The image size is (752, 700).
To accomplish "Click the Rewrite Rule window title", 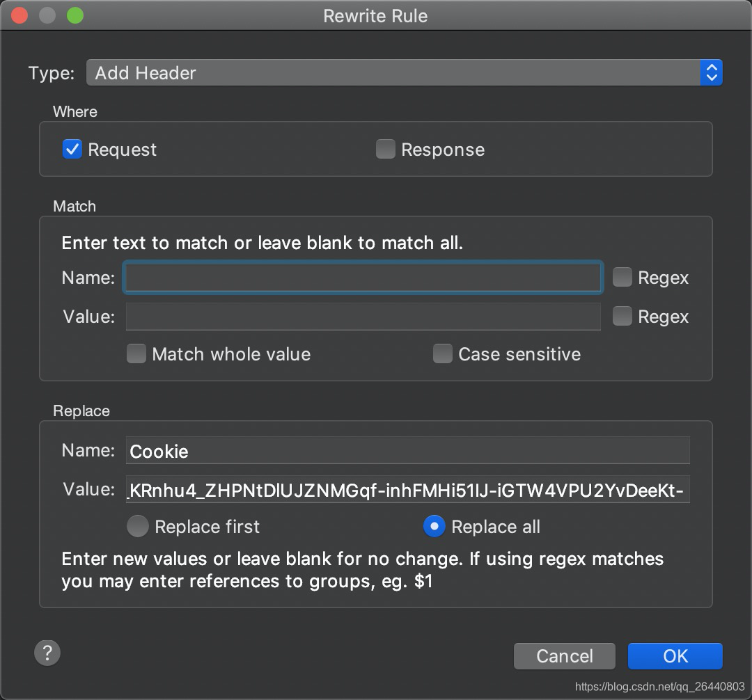I will [x=375, y=16].
